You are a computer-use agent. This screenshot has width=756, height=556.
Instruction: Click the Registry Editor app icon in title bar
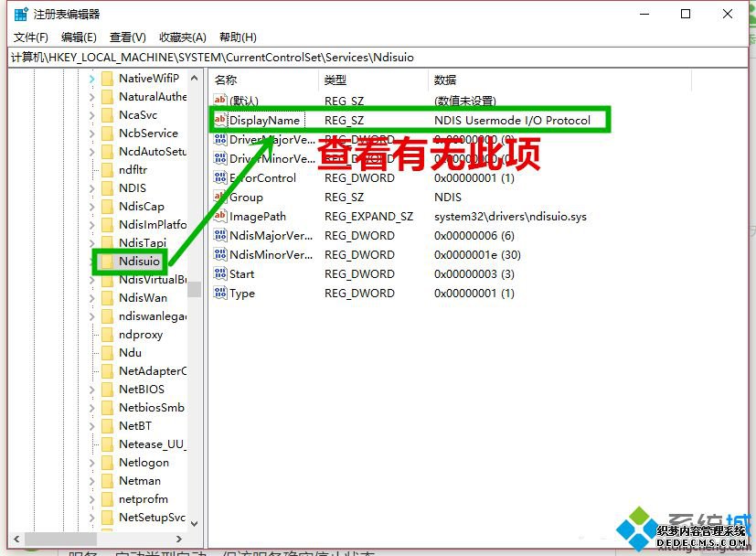tap(21, 14)
